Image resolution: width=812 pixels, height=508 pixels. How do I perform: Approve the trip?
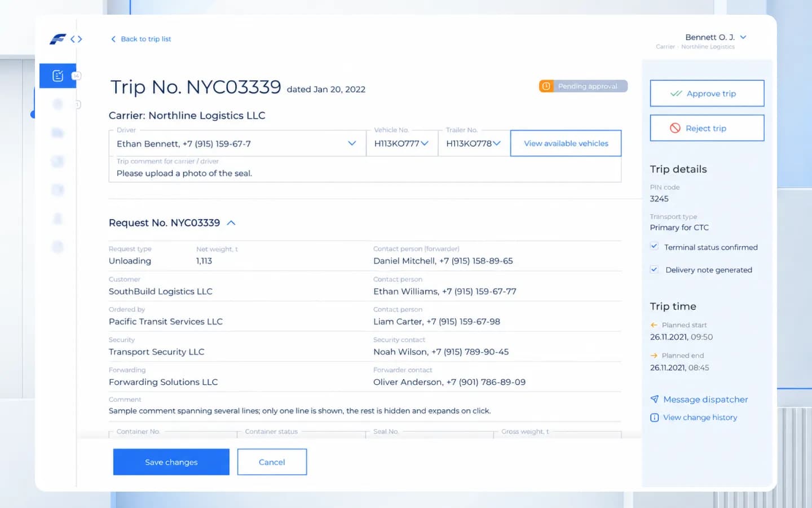coord(707,94)
